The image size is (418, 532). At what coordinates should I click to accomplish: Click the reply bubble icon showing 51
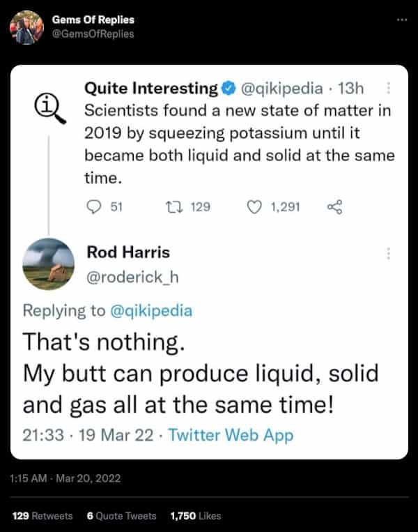93,206
